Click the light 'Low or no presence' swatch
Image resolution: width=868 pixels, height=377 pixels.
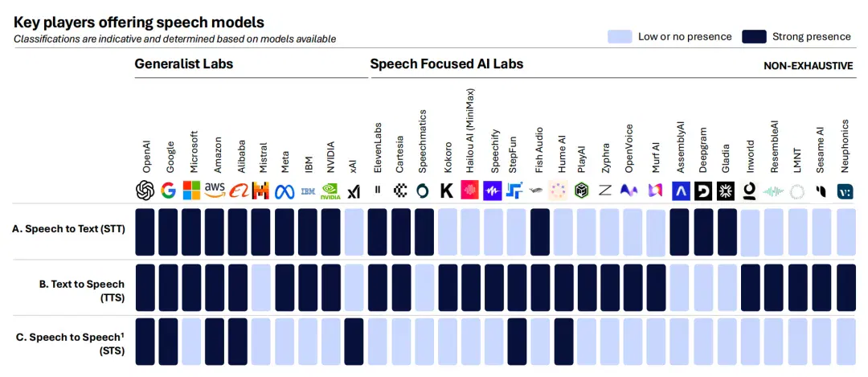620,36
